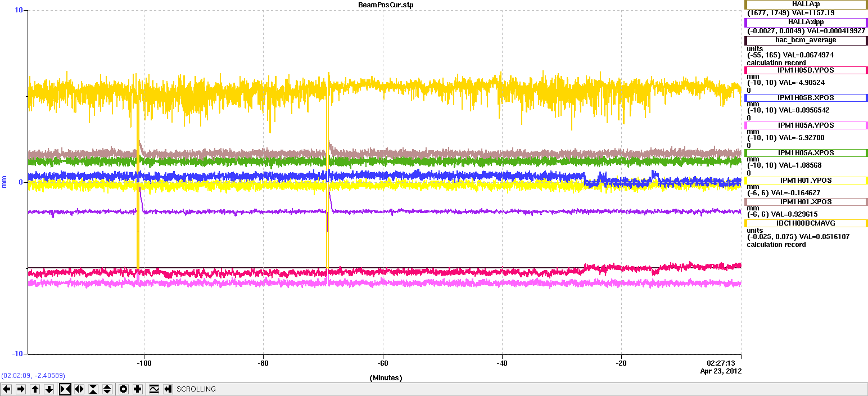Select the IBC1H00BCMAVG curve legend
This screenshot has height=396, width=868.
pos(806,223)
